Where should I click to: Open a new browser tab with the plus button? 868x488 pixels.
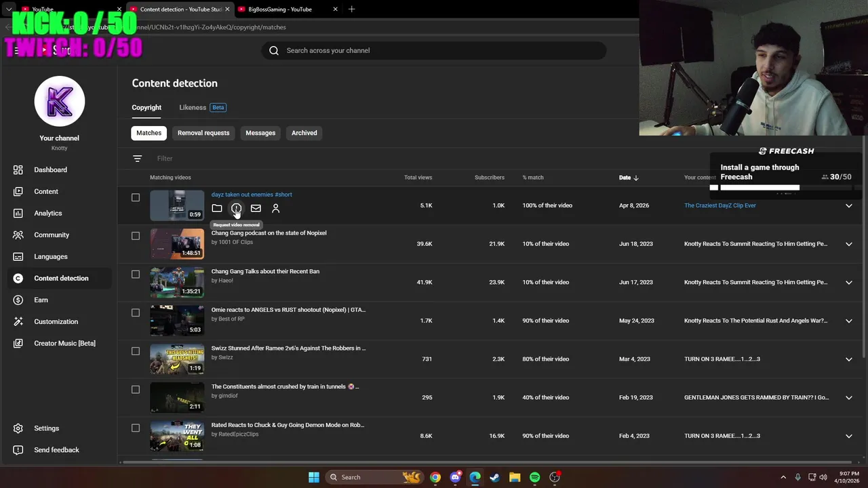351,9
